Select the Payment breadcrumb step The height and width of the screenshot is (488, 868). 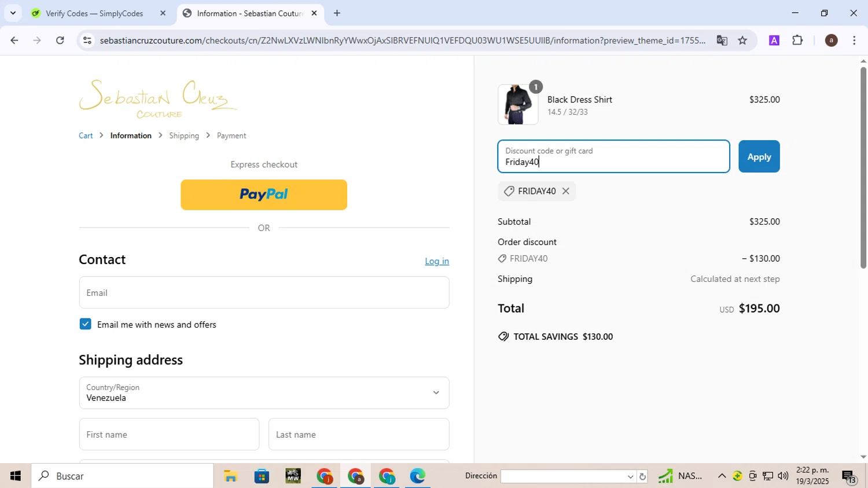231,135
